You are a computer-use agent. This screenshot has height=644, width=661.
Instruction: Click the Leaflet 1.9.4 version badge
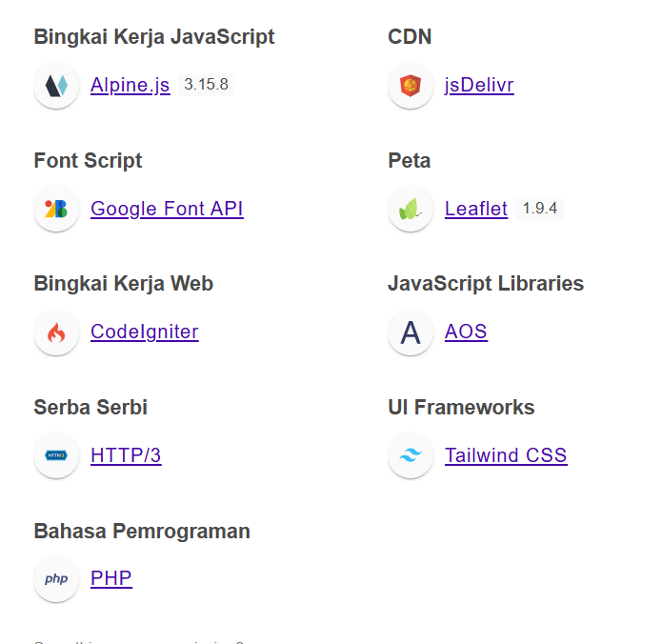[x=540, y=208]
